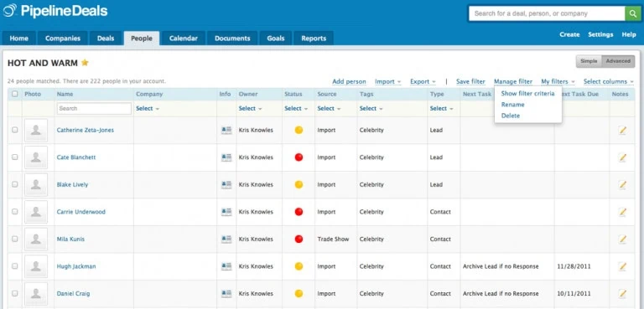Check the box for Carrie Underwood
This screenshot has width=644, height=309.
(15, 212)
